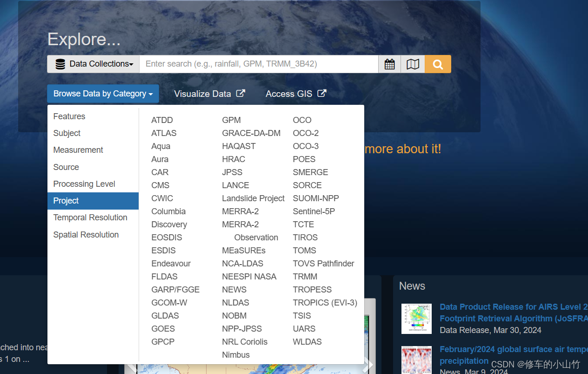The image size is (588, 374).
Task: Select the Temporal Resolution category
Action: point(93,218)
